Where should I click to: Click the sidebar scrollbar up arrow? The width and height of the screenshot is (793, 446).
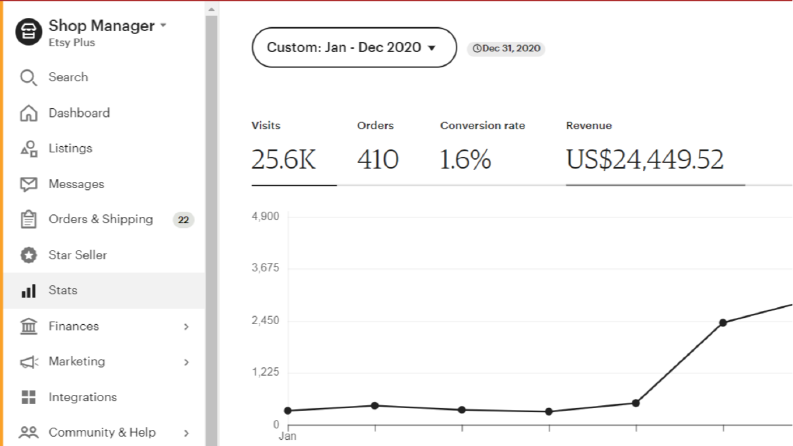coord(211,9)
